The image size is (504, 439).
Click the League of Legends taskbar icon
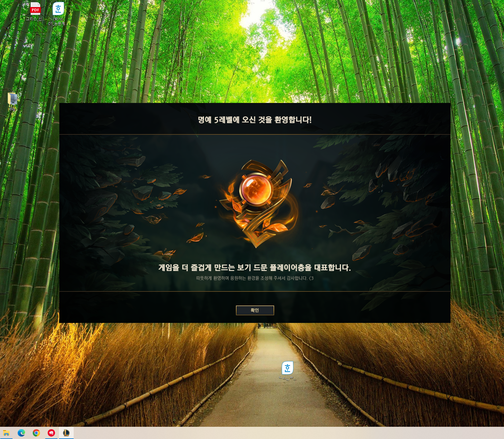pyautogui.click(x=66, y=433)
